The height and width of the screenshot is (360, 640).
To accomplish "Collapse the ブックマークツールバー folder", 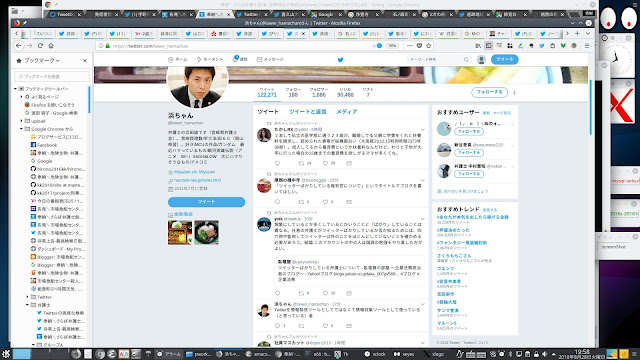I will (x=16, y=89).
